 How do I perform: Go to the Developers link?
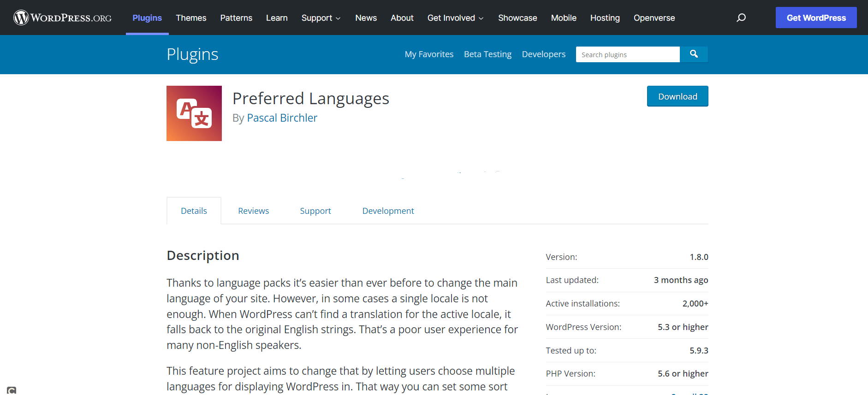point(543,54)
